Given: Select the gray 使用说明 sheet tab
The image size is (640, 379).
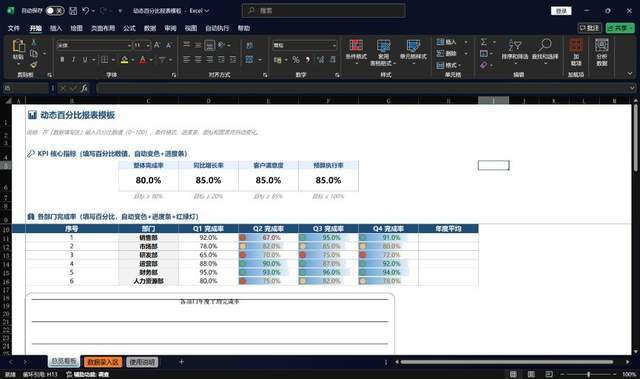Looking at the screenshot, I should (142, 362).
